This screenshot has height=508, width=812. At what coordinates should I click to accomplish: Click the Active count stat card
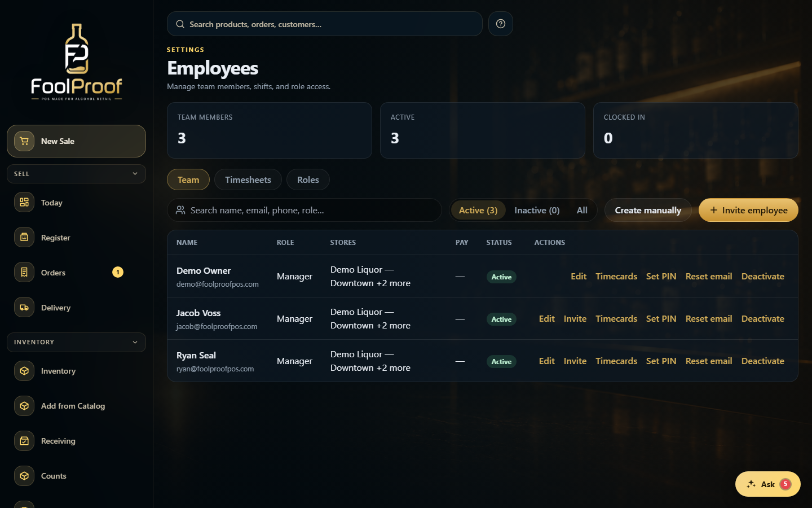coord(483,130)
